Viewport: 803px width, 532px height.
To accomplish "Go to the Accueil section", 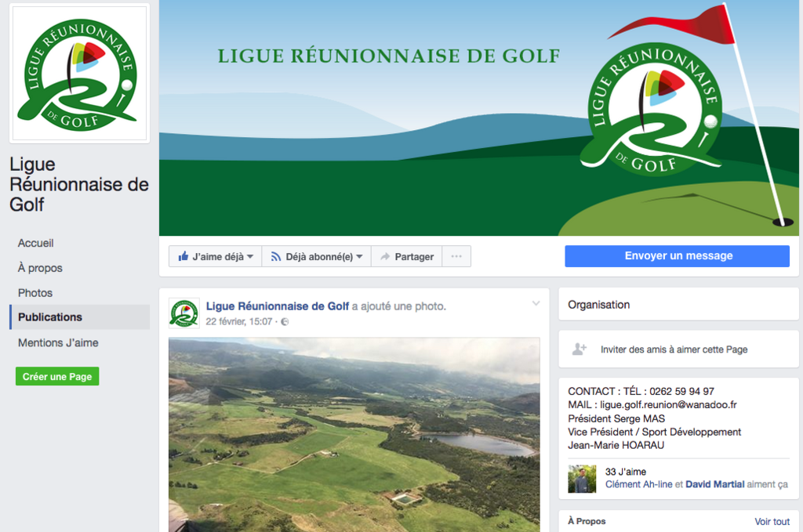I will [36, 243].
